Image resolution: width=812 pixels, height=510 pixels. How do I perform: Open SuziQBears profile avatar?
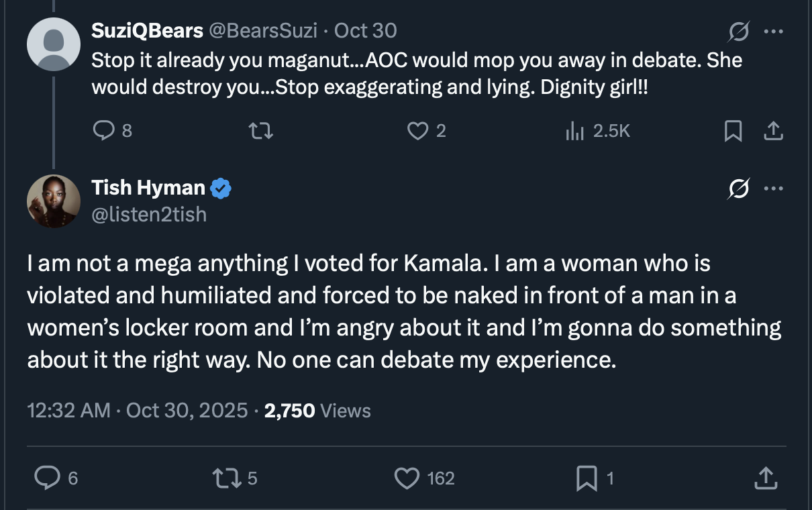pyautogui.click(x=54, y=44)
